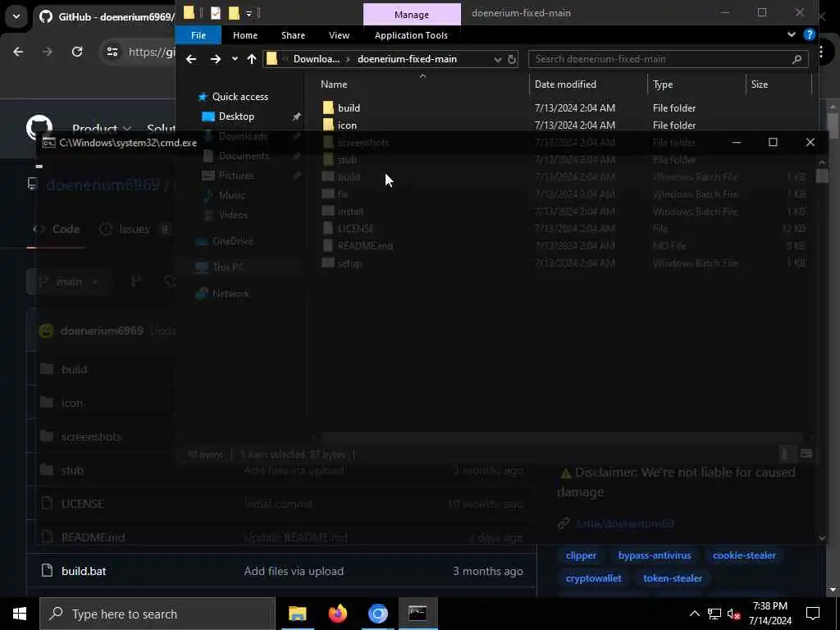840x630 pixels.
Task: Go back in File Explorer
Action: (190, 59)
